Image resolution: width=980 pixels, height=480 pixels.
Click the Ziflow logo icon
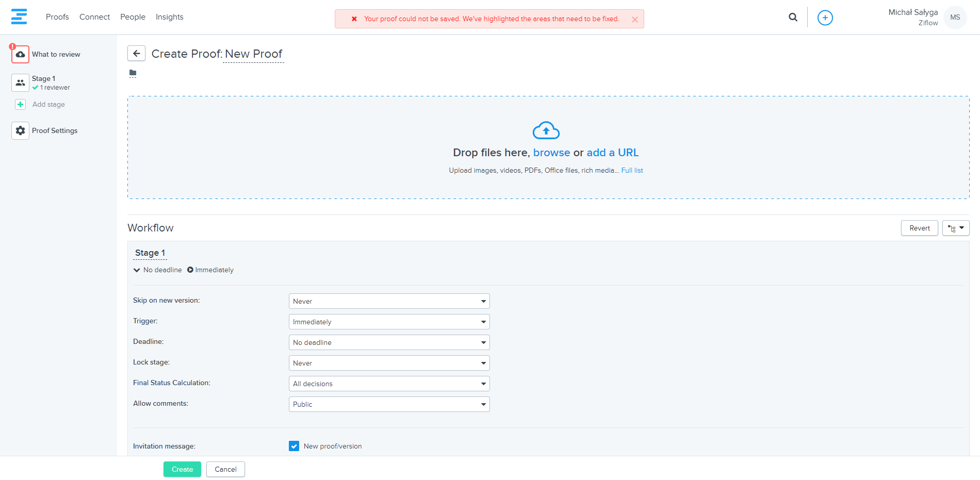(19, 16)
